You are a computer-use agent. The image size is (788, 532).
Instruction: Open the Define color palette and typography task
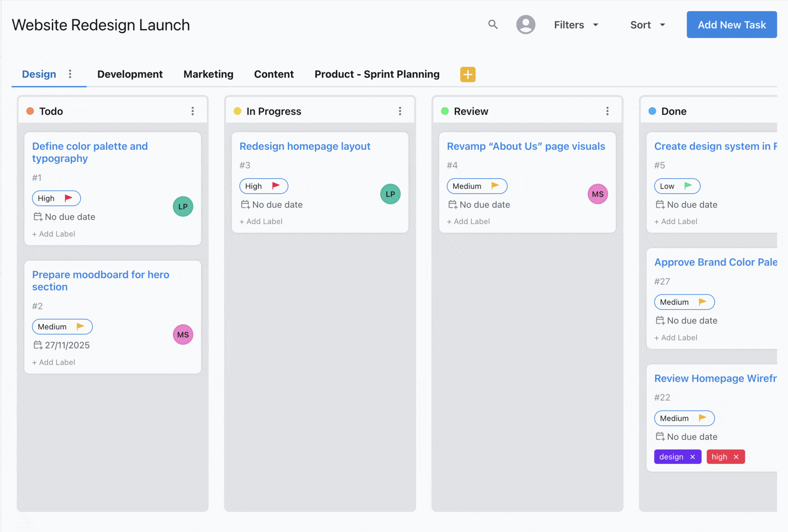tap(90, 152)
